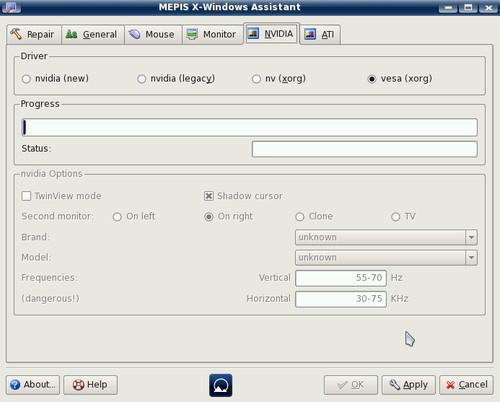Open the Model dropdown
The width and height of the screenshot is (500, 402).
pyautogui.click(x=386, y=258)
